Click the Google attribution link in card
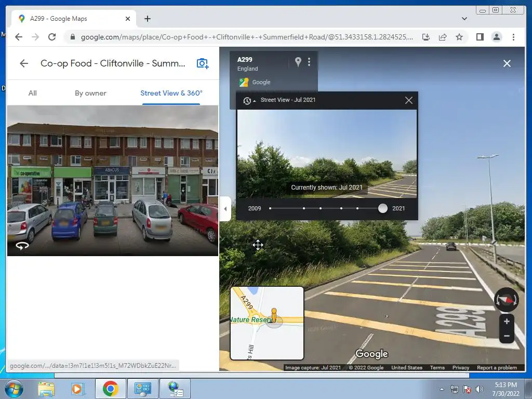This screenshot has height=399, width=532. [261, 82]
